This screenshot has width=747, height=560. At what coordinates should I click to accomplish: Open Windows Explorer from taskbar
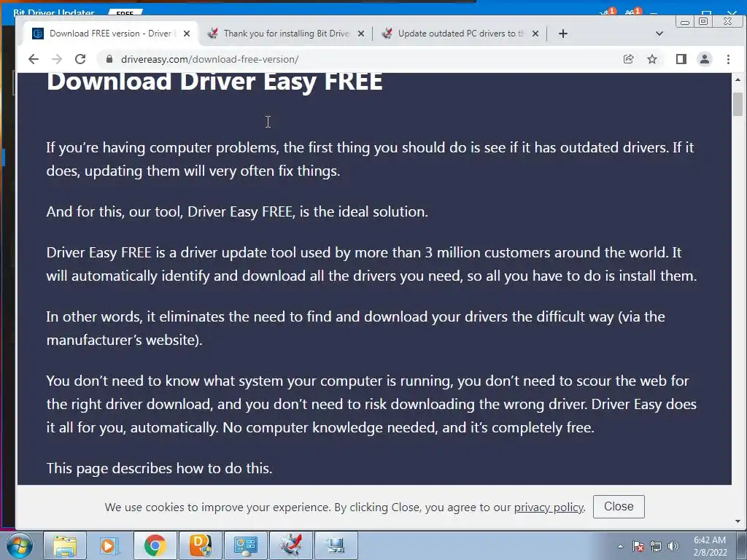click(65, 545)
